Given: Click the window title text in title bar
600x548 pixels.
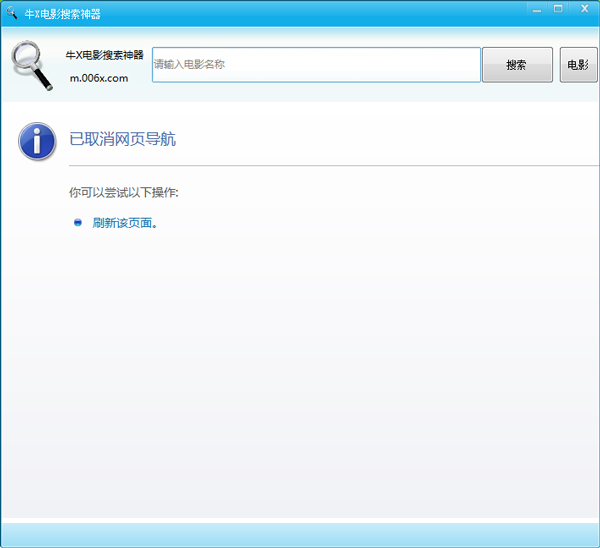Looking at the screenshot, I should 62,15.
